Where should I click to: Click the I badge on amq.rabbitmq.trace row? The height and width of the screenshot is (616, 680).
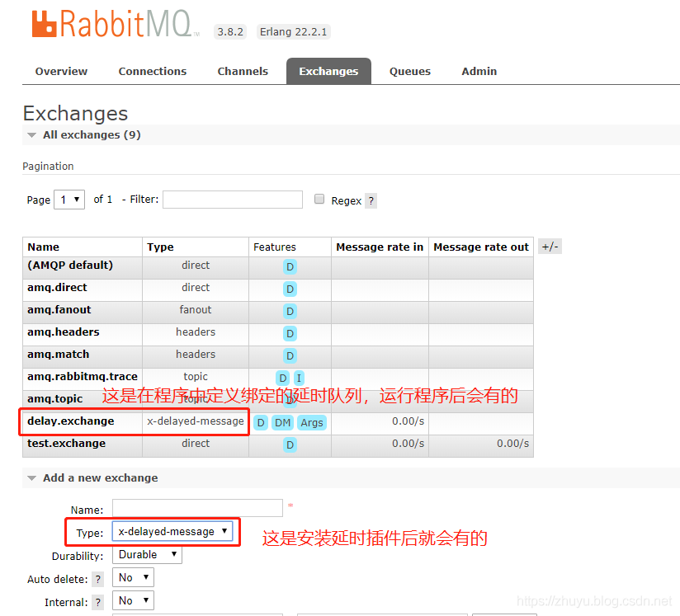coord(299,378)
